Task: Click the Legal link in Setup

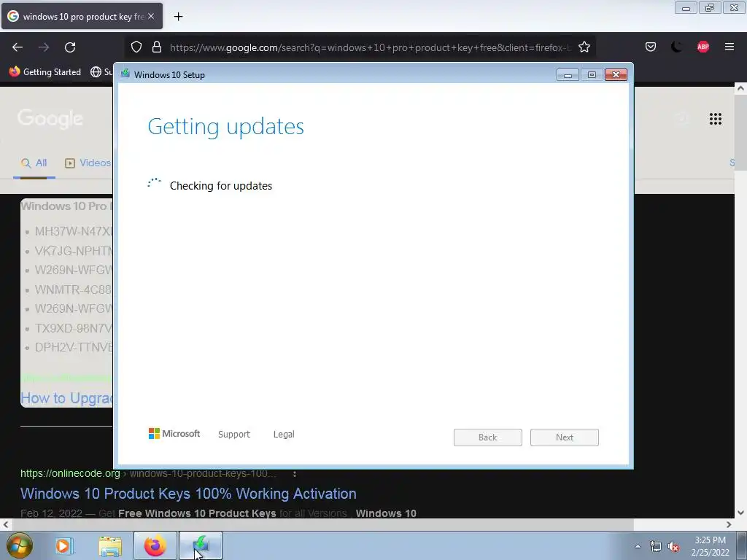Action: point(284,435)
